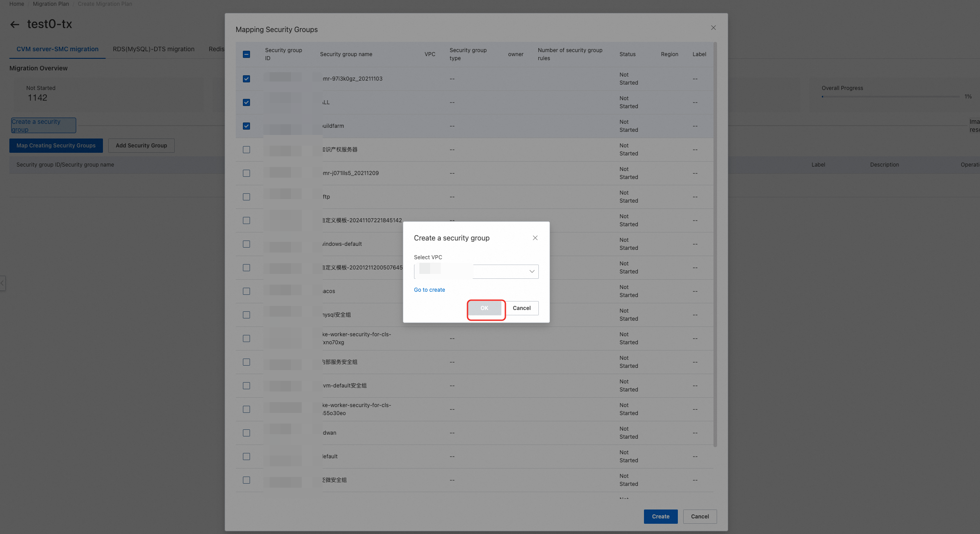This screenshot has width=980, height=534.
Task: Click Map Creating Security Groups button
Action: point(56,146)
